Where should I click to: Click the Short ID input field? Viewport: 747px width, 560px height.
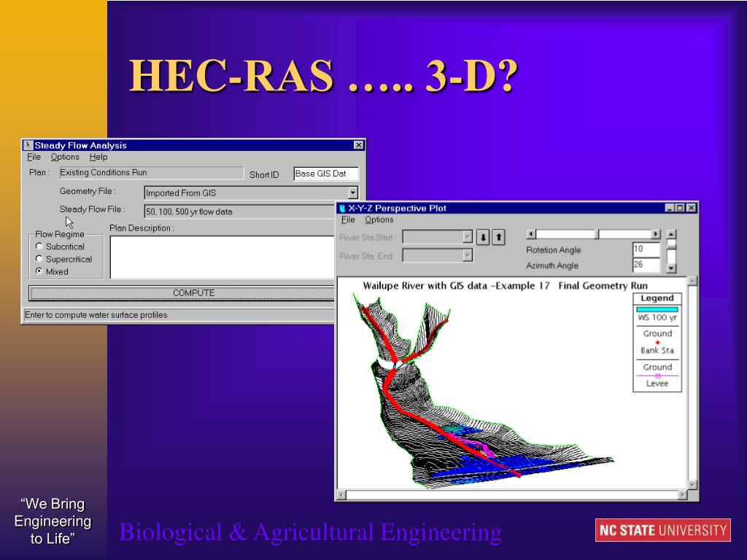(x=326, y=174)
